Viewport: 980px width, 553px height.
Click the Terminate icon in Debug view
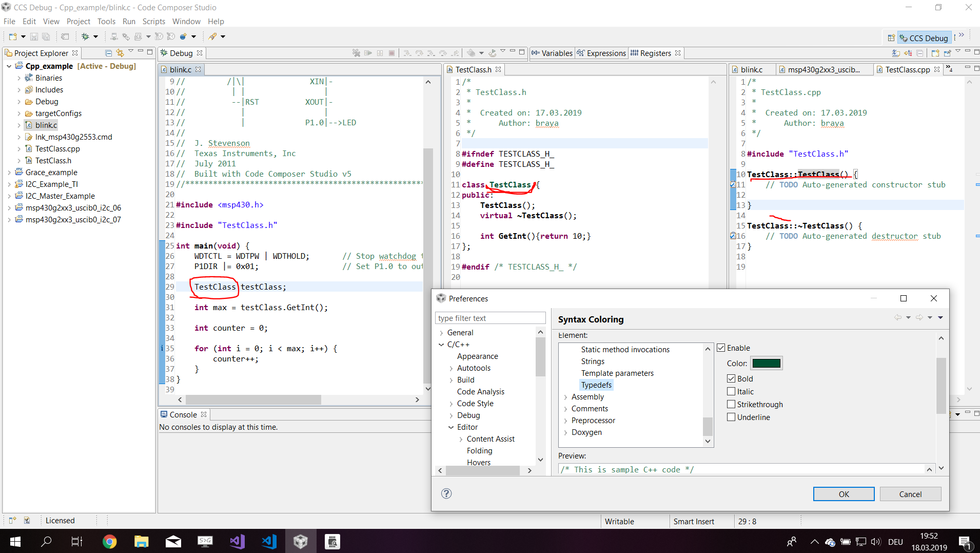coord(391,53)
